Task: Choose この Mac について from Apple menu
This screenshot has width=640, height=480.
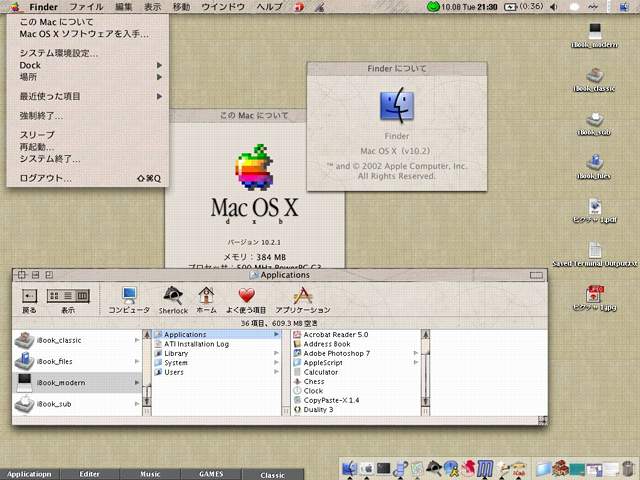Action: point(88,22)
